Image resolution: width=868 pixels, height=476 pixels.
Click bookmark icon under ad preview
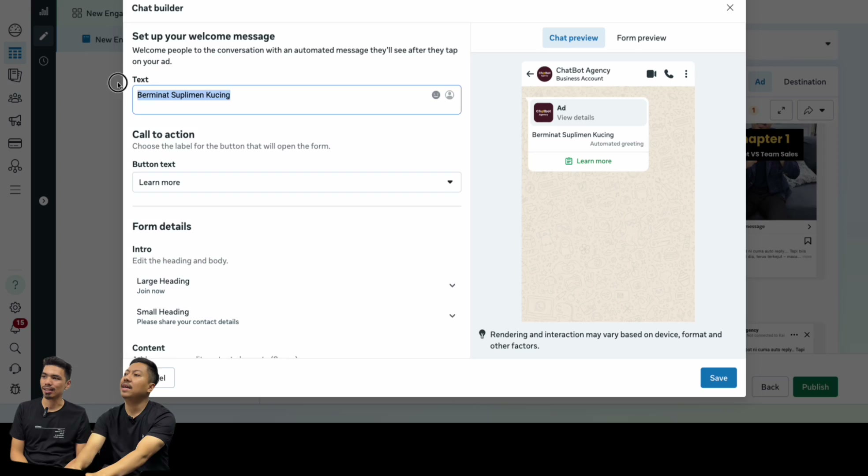808,241
